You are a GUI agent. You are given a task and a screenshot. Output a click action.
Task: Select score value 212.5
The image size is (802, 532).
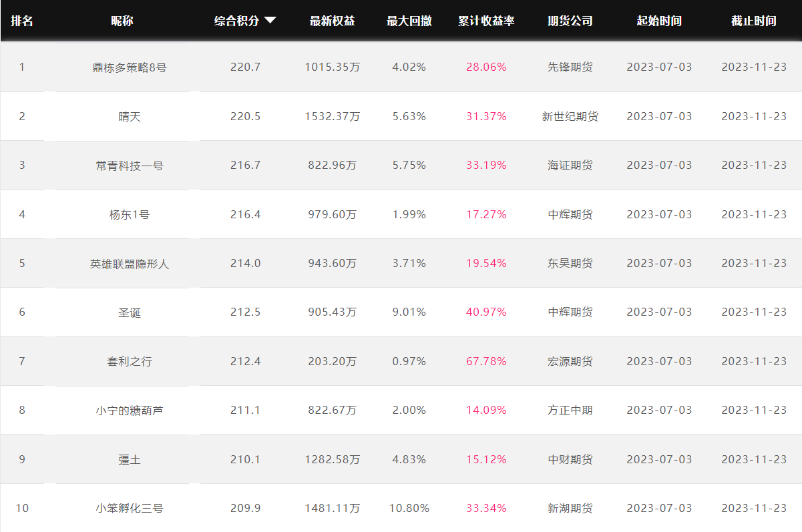click(x=245, y=312)
